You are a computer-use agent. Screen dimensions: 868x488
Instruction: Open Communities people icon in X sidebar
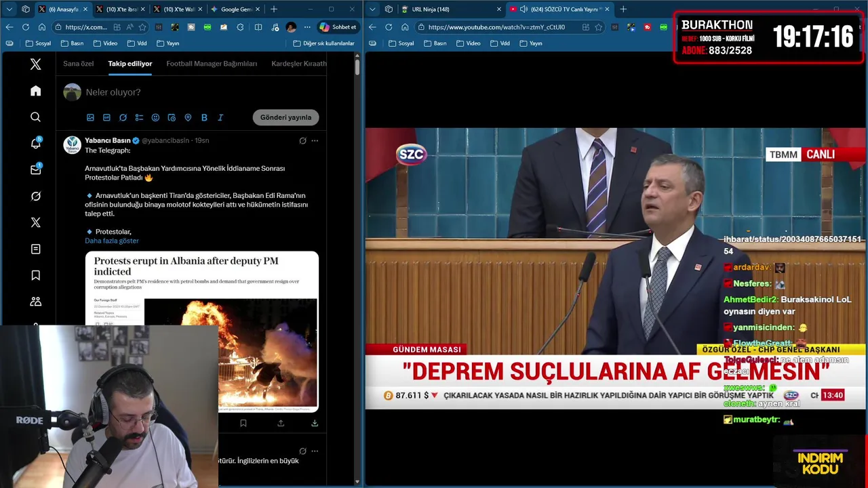point(35,302)
